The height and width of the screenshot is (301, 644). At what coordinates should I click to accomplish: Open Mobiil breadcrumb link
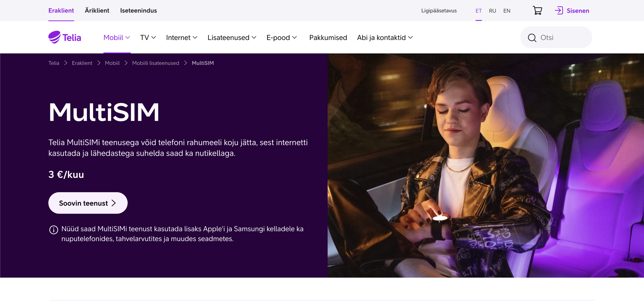(x=112, y=63)
